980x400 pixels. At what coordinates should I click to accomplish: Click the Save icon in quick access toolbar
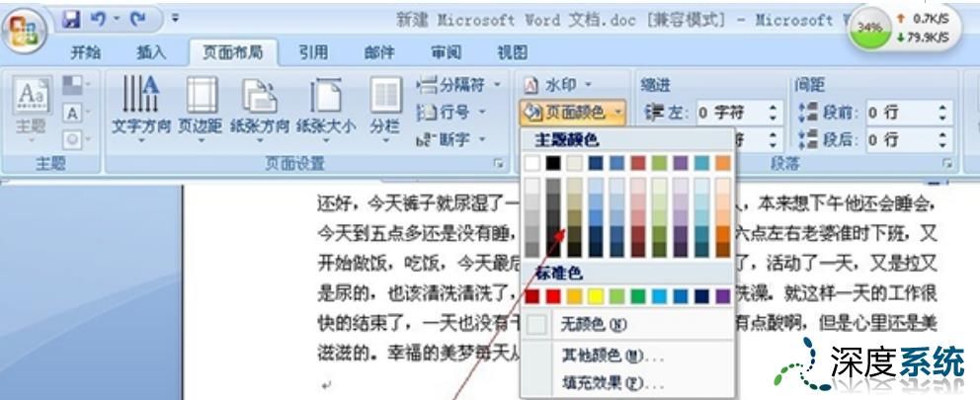coord(72,21)
